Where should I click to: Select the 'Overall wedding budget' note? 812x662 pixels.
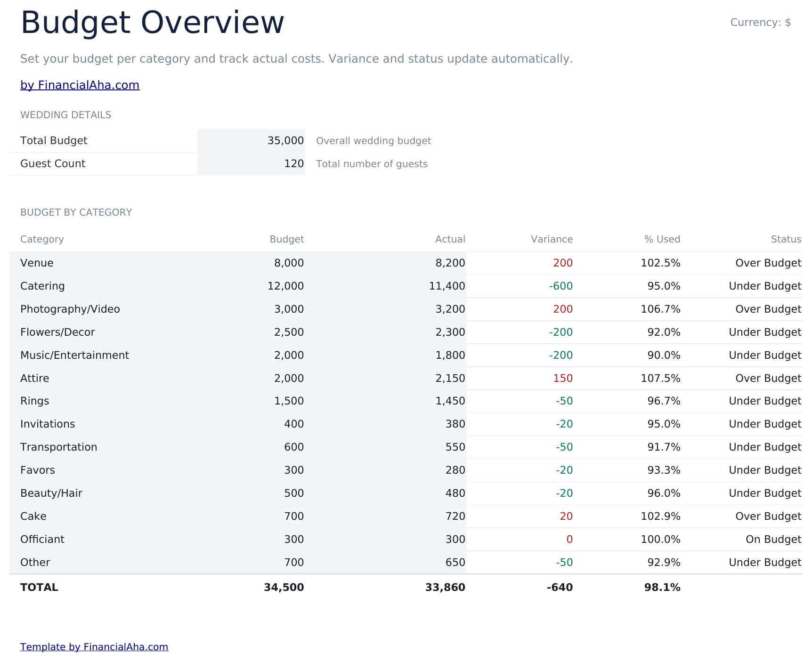374,141
